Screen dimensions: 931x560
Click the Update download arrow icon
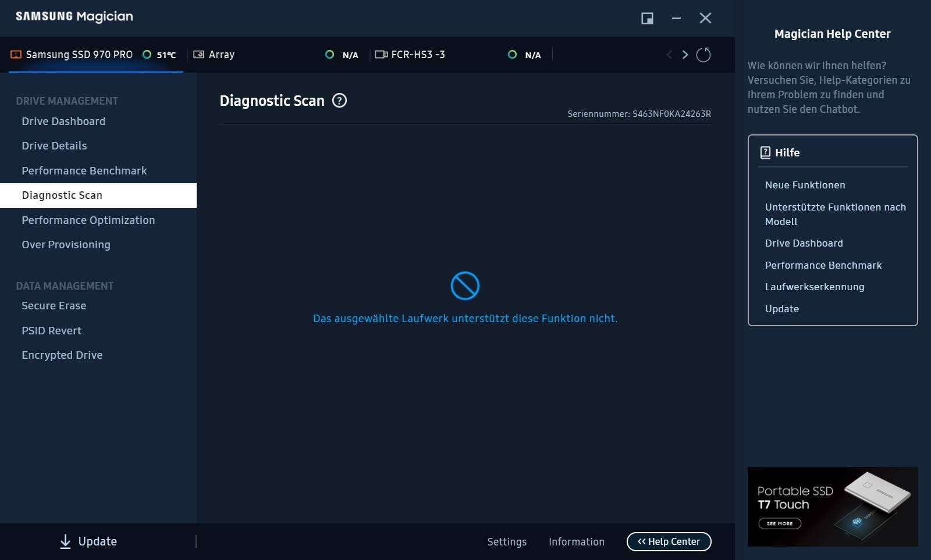tap(65, 541)
